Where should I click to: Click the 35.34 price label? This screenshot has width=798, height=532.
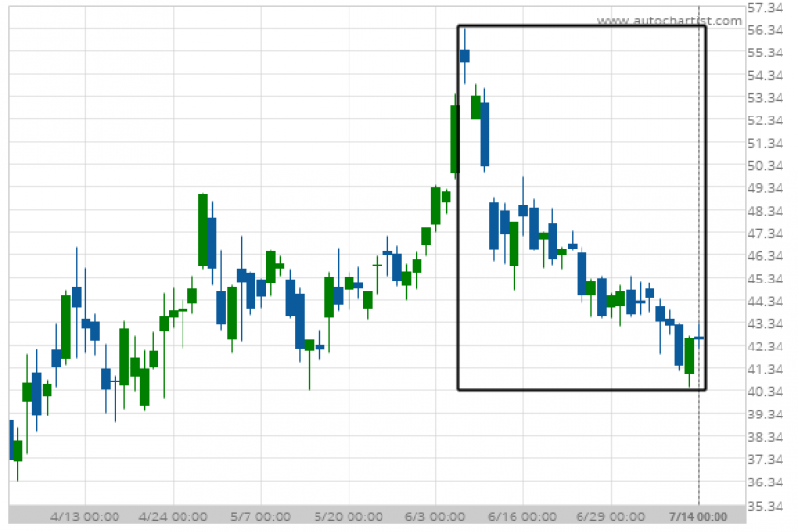coord(765,506)
